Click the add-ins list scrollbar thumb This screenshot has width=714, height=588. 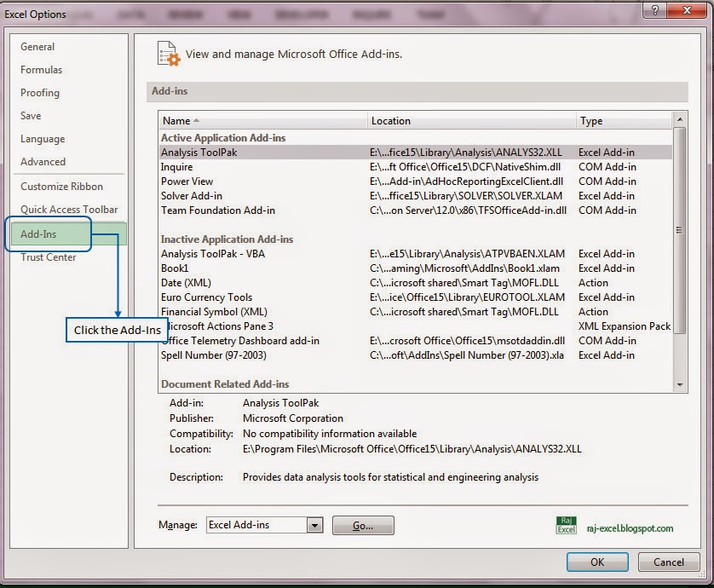pyautogui.click(x=679, y=230)
